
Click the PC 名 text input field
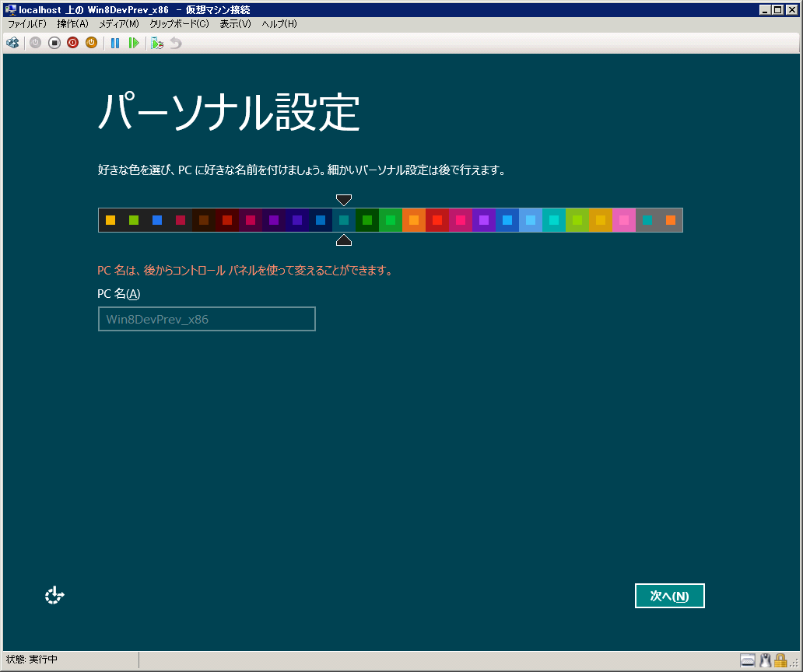pyautogui.click(x=206, y=319)
